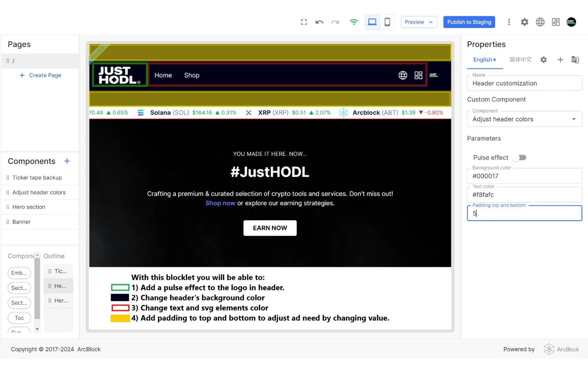Image resolution: width=588 pixels, height=368 pixels.
Task: Undo the last edit
Action: tap(319, 22)
